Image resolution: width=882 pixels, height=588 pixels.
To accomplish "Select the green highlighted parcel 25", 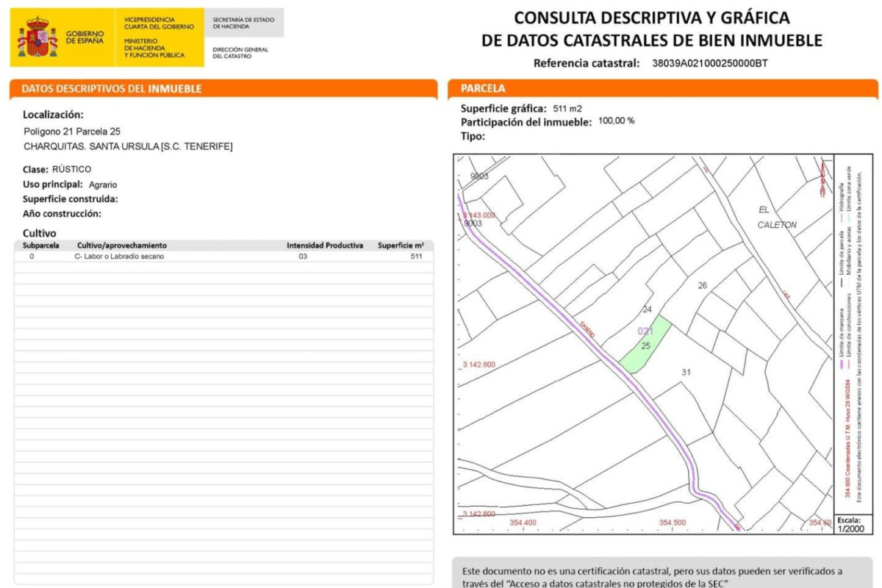I will point(645,345).
